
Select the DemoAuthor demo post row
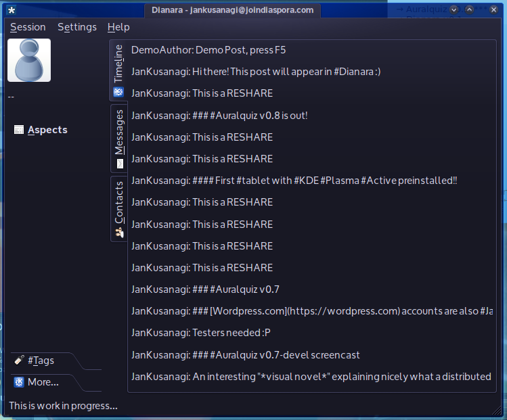(312, 50)
